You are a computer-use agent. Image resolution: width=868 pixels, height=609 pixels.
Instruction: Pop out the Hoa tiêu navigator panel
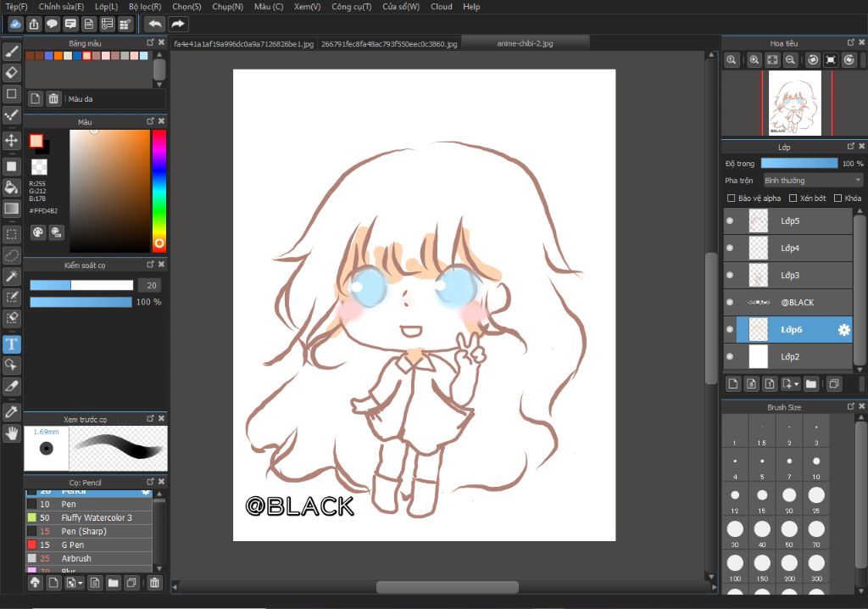tap(851, 42)
